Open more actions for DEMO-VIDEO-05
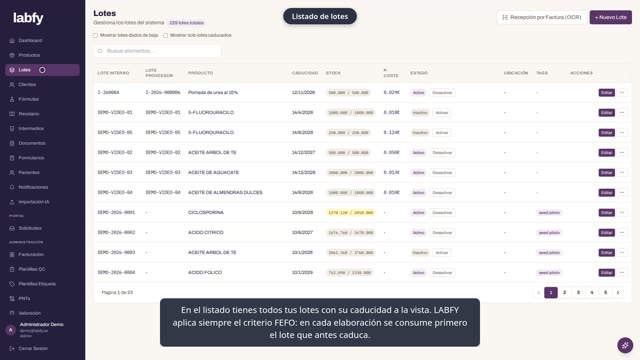The width and height of the screenshot is (640, 360). (x=622, y=133)
